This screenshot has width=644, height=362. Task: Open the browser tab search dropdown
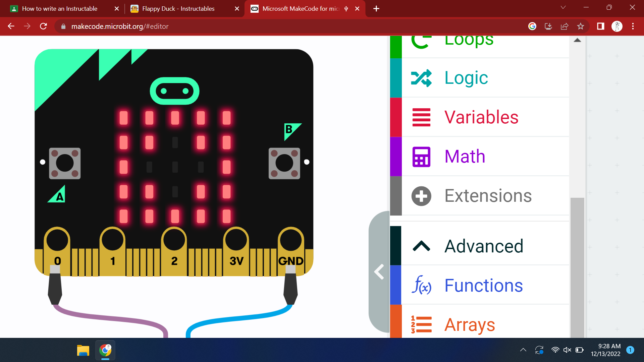coord(563,7)
